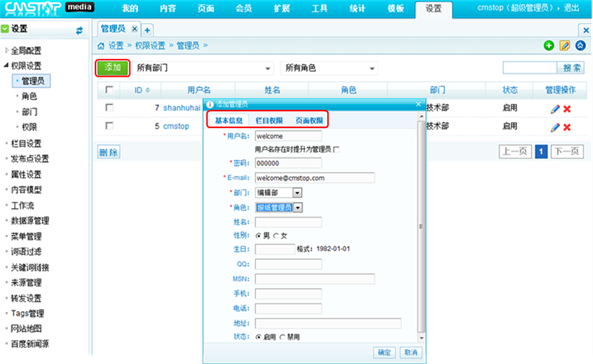
Task: Toggle the select-all checkbox in table header
Action: point(109,90)
